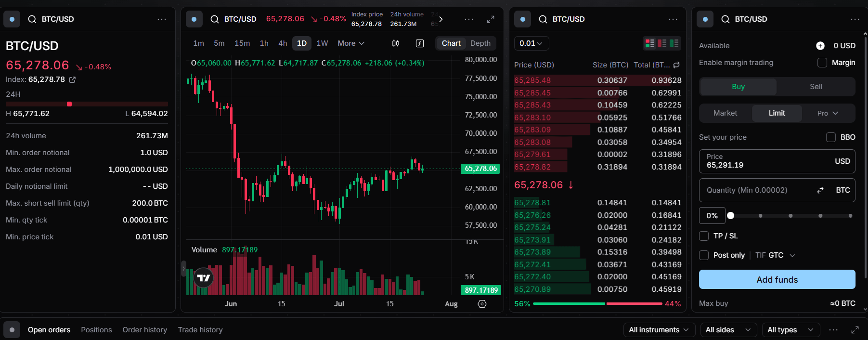Screen dimensions: 868x340
Task: Expand the More timeframes dropdown
Action: [351, 43]
